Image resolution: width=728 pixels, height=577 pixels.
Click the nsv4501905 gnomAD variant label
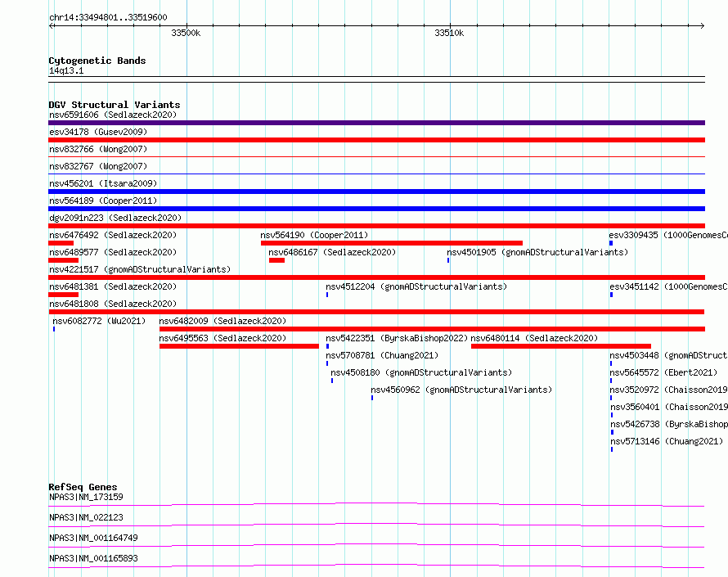click(537, 252)
